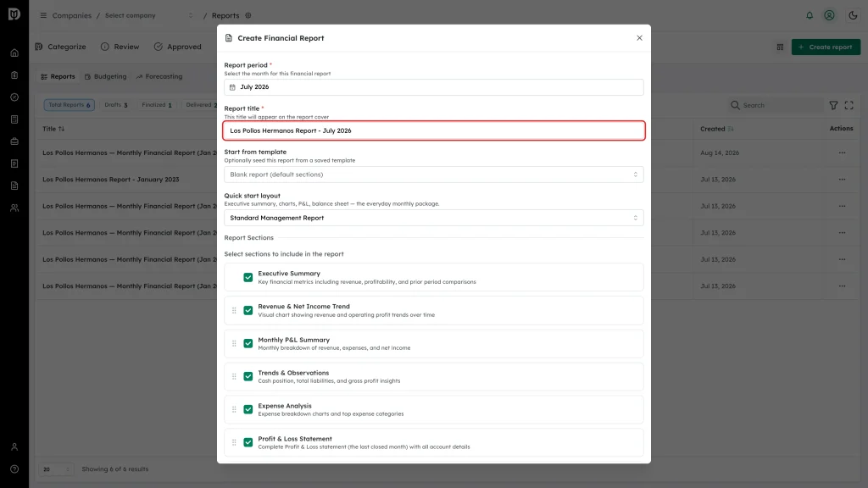This screenshot has height=488, width=868.
Task: Open the rows per page 20 dropdown
Action: (56, 469)
